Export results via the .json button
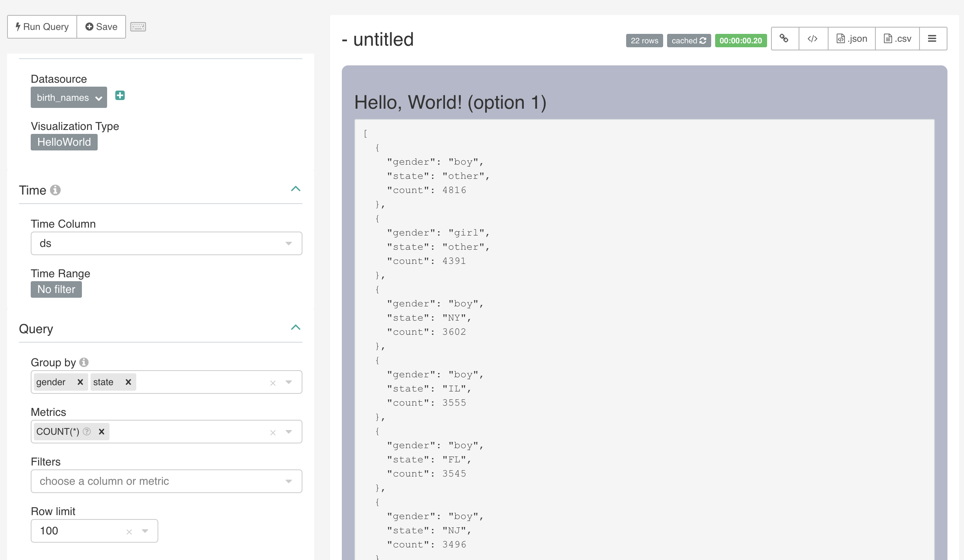The width and height of the screenshot is (964, 560). [x=851, y=39]
